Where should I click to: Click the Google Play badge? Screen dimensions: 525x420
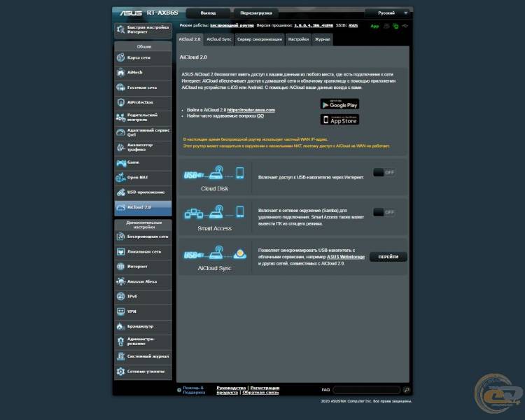pos(339,104)
